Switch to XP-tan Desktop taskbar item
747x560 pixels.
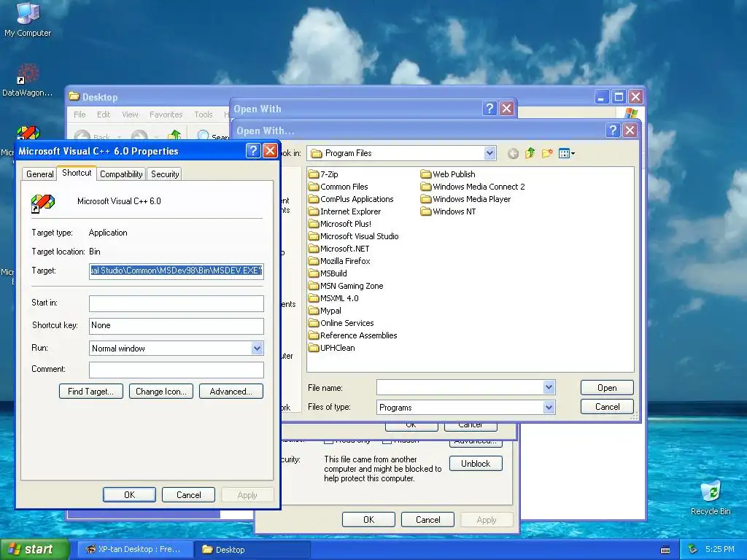(135, 550)
